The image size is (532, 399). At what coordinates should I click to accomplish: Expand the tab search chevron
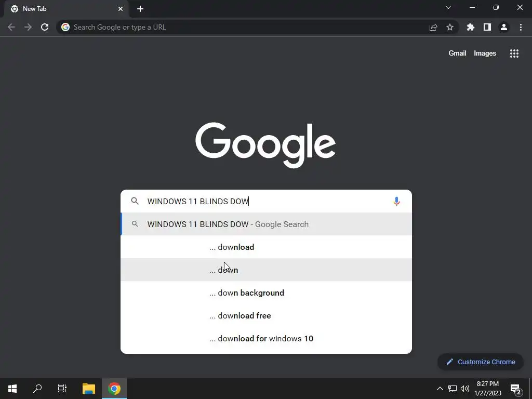click(448, 7)
